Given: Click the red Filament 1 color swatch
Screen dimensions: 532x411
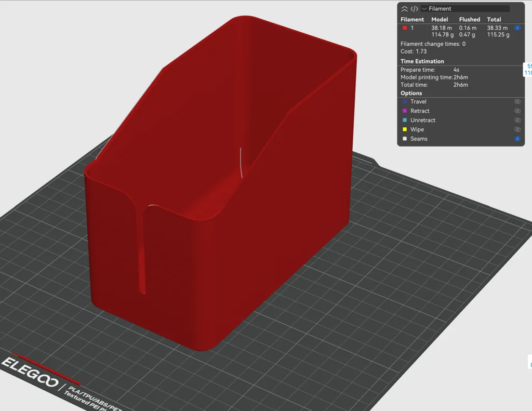Looking at the screenshot, I should tap(405, 28).
